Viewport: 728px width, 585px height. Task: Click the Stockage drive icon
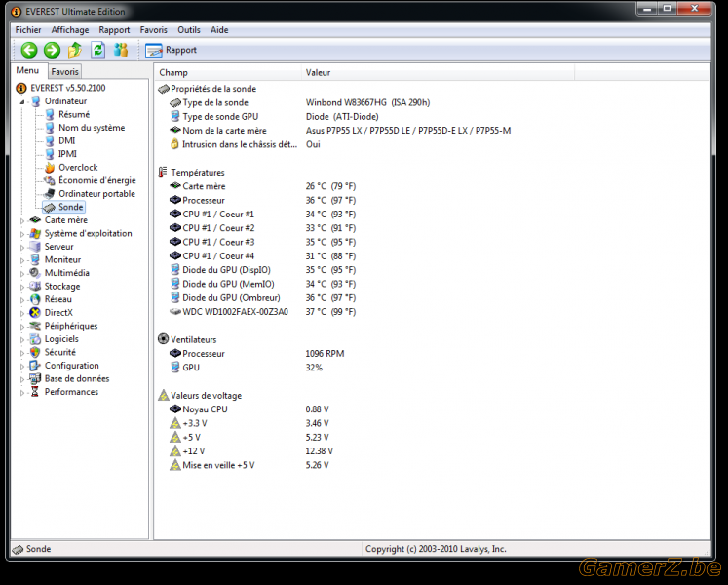point(35,287)
